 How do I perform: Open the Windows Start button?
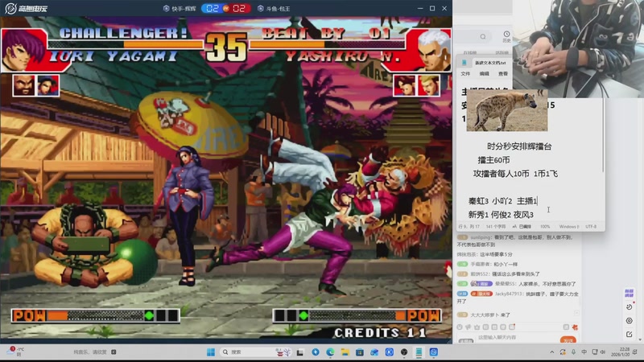coord(211,352)
